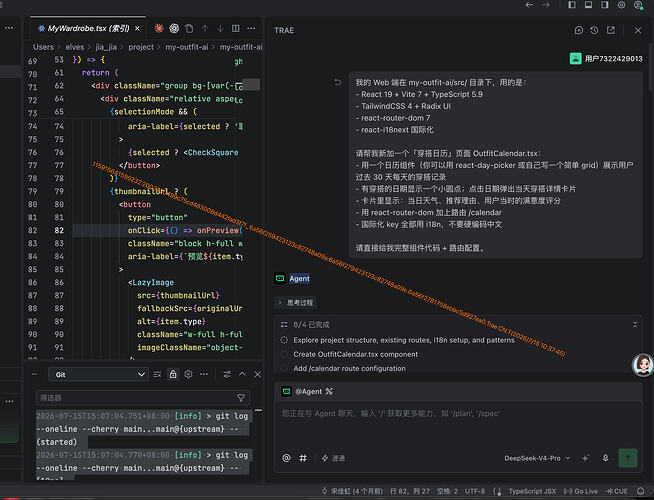Click the user avatar 用户7322429013
The image size is (654, 500).
[576, 58]
